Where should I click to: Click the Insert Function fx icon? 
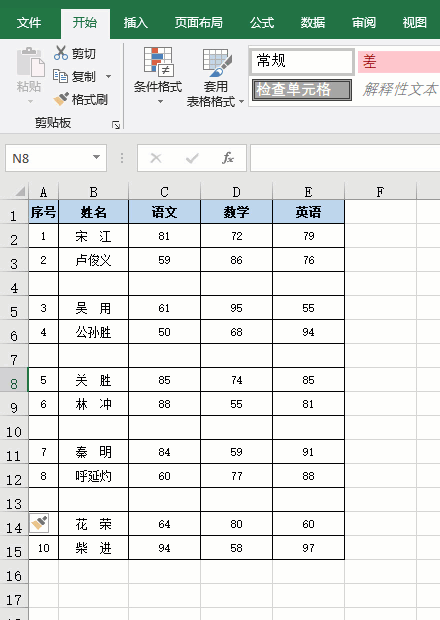coord(228,158)
